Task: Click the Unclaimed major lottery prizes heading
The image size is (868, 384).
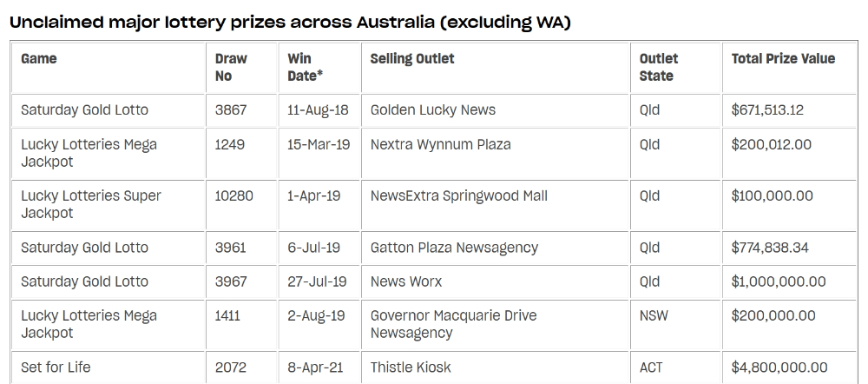Action: (290, 23)
